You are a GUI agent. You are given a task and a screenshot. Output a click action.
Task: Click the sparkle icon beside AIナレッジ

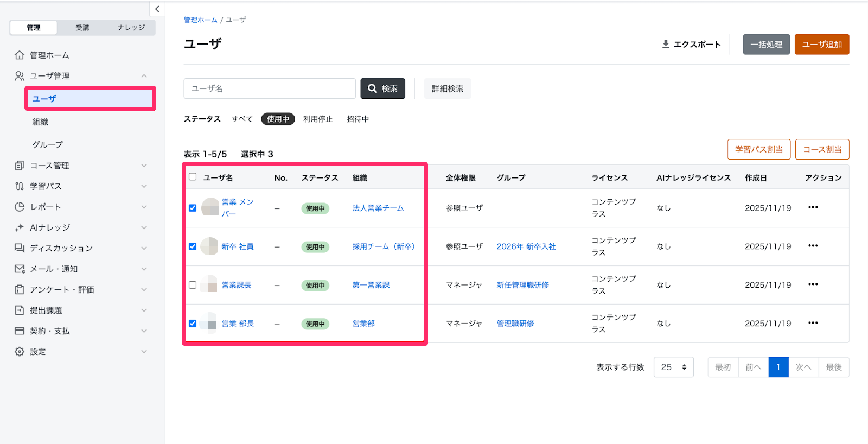[x=20, y=227]
